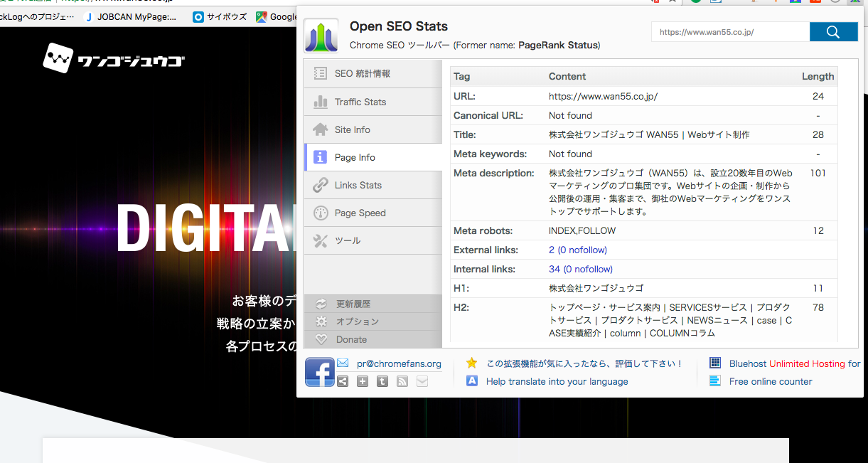Image resolution: width=868 pixels, height=463 pixels.
Task: Click the 更新履歴 menu item
Action: tap(353, 304)
